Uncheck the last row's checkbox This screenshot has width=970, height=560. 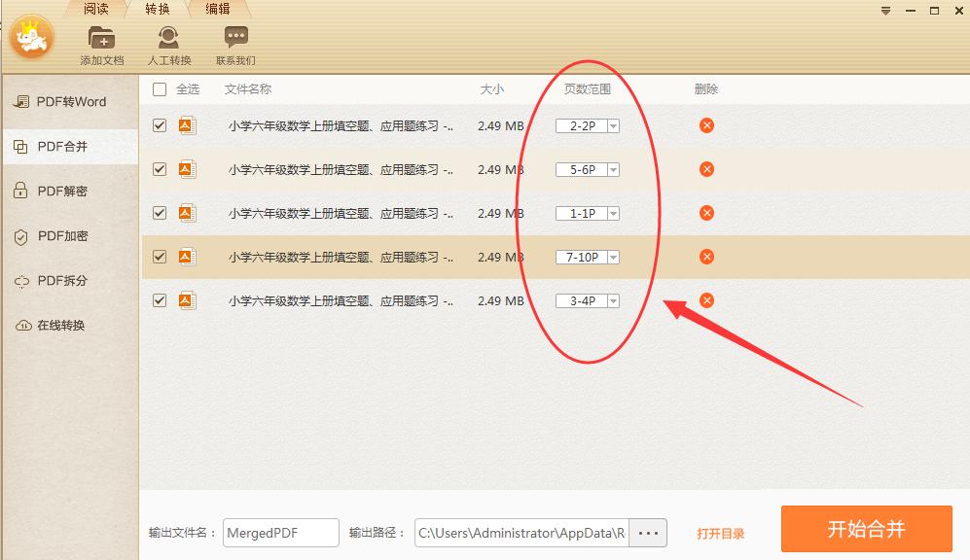point(159,300)
